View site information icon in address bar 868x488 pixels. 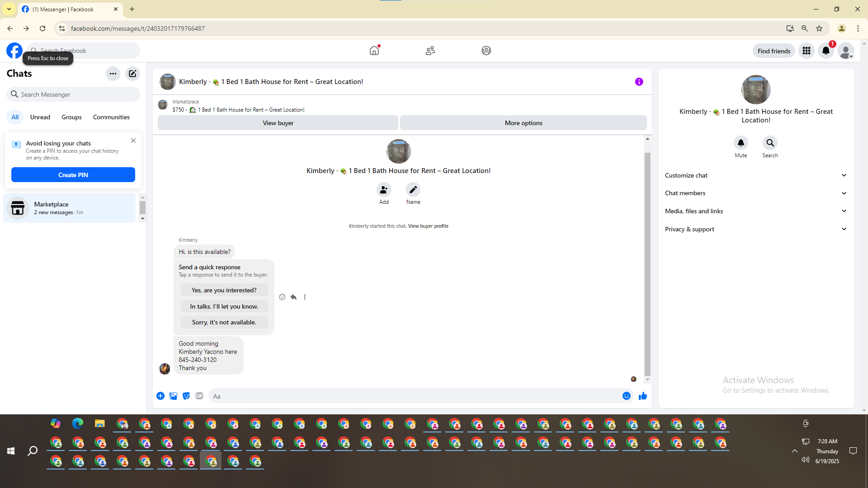(62, 28)
